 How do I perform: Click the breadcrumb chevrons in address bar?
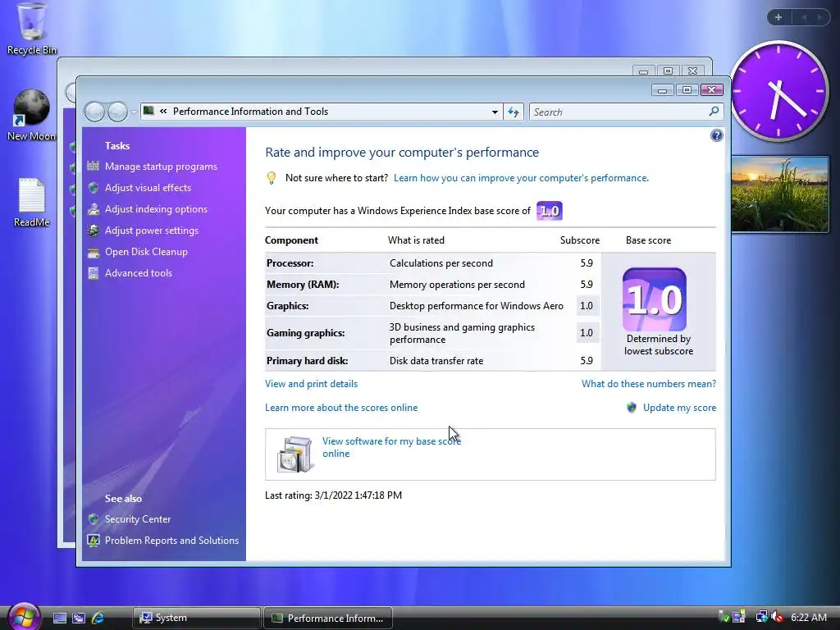click(163, 112)
